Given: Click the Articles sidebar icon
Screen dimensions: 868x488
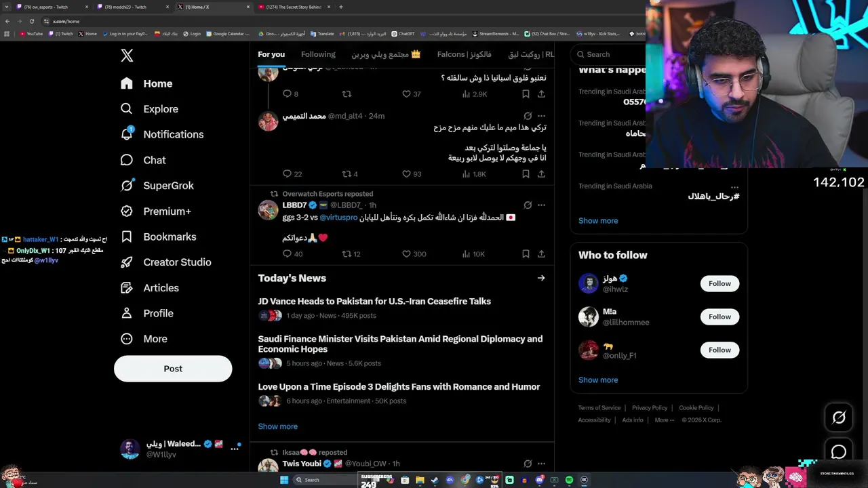Looking at the screenshot, I should [x=127, y=288].
